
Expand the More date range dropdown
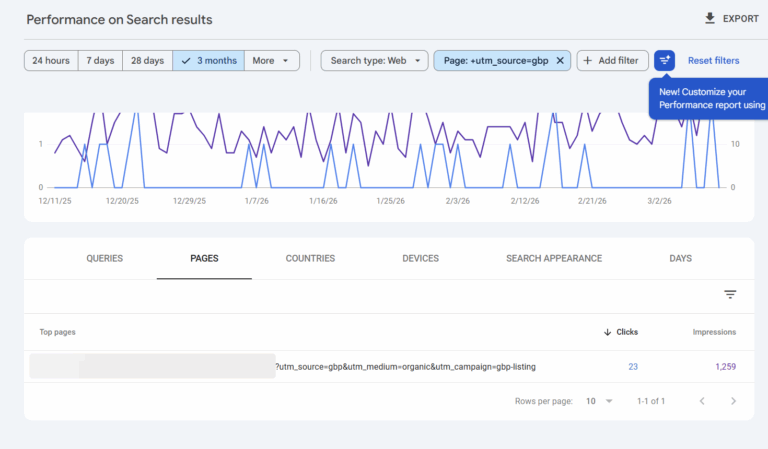coord(272,61)
